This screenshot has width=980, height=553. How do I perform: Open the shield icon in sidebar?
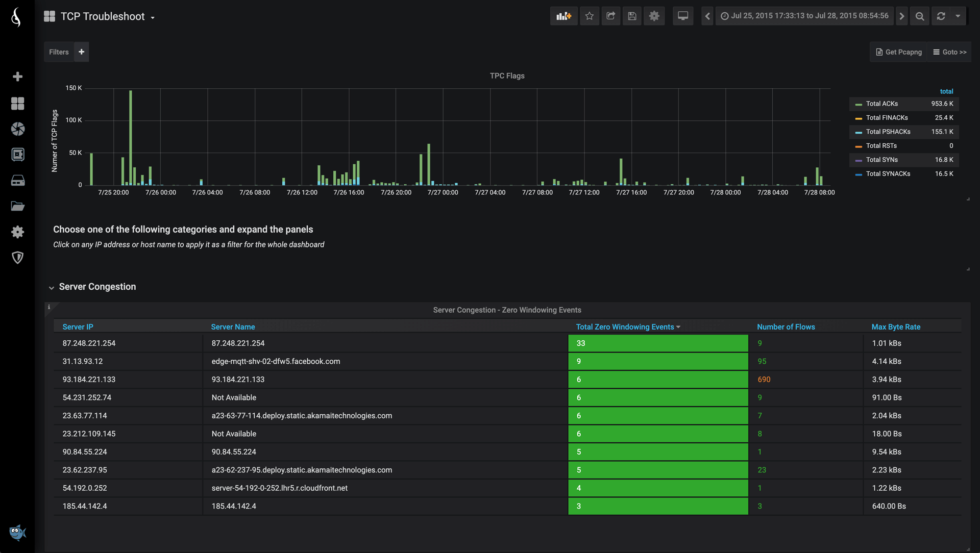click(x=17, y=258)
